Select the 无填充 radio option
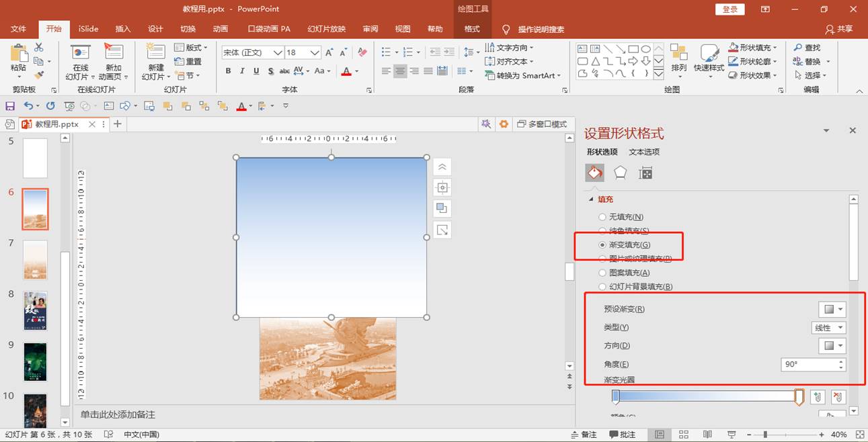Viewport: 868px width, 442px height. coord(602,217)
